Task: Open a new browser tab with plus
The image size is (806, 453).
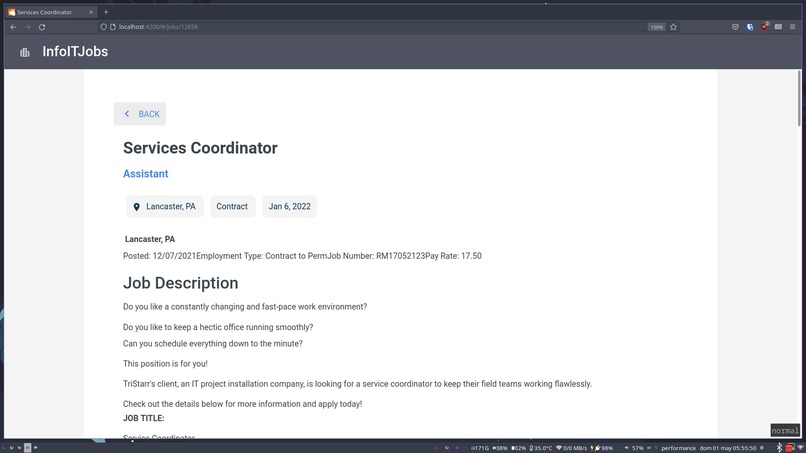Action: pyautogui.click(x=106, y=12)
